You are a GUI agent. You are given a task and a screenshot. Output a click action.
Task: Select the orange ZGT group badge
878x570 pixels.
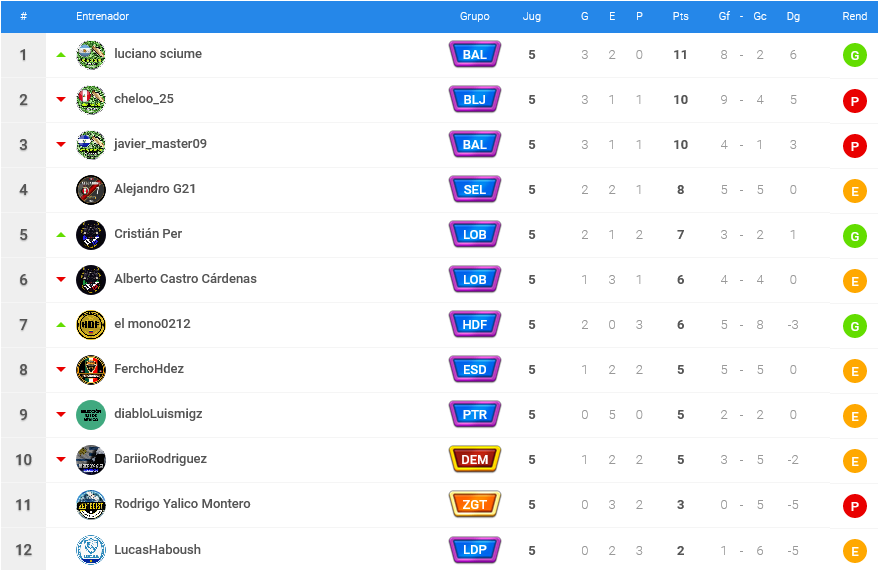(x=475, y=504)
